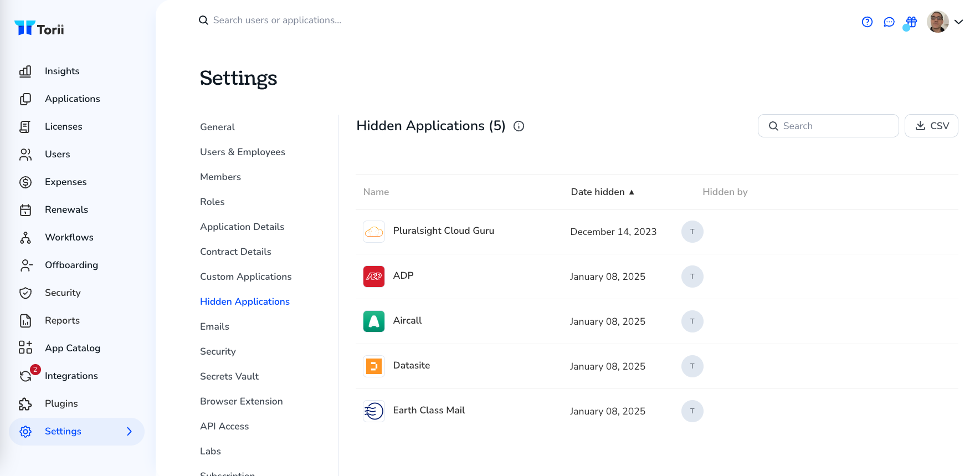
Task: Open API Access settings
Action: 224,426
